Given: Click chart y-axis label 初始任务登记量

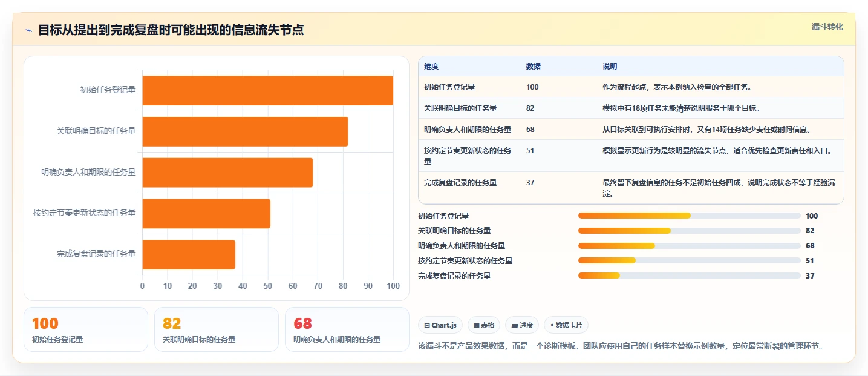Looking at the screenshot, I should (108, 90).
